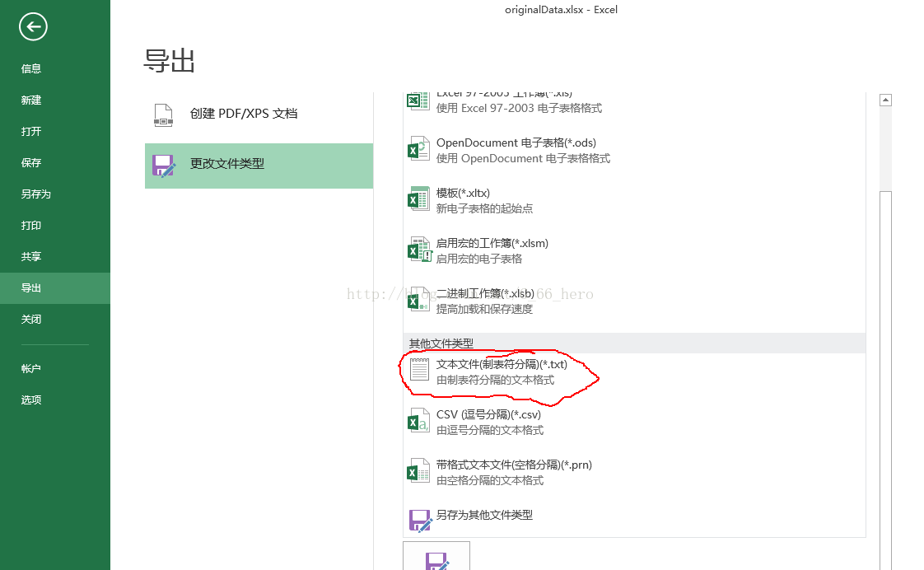The height and width of the screenshot is (570, 924).
Task: Click the macro-enabled workbook icon
Action: pyautogui.click(x=419, y=250)
